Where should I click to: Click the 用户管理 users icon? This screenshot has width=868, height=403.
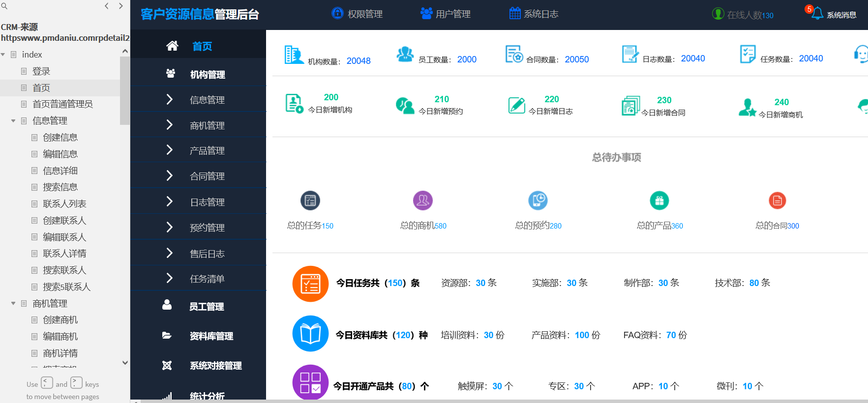(x=426, y=13)
